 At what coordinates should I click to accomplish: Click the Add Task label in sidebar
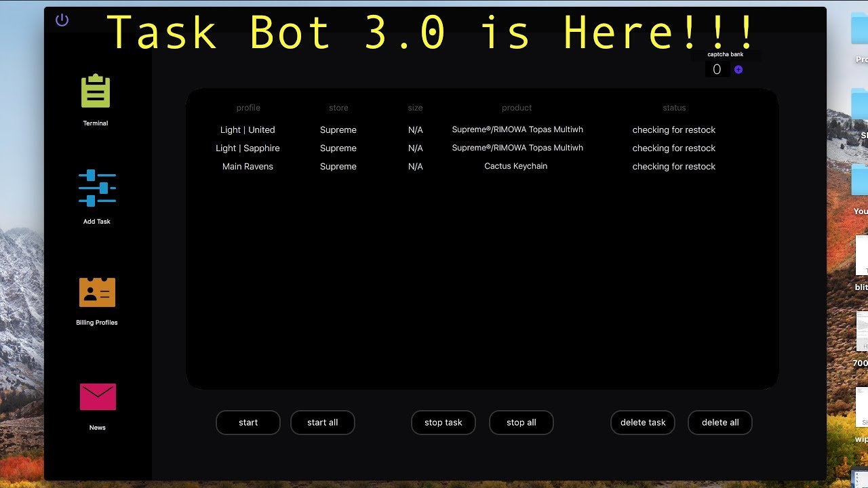[97, 222]
